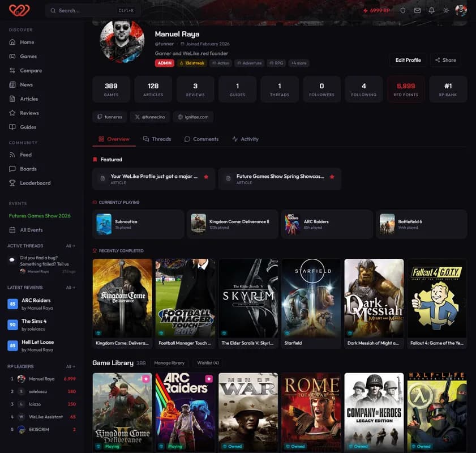Unstar the 'Your WeLike Profile' featured article

(x=205, y=177)
